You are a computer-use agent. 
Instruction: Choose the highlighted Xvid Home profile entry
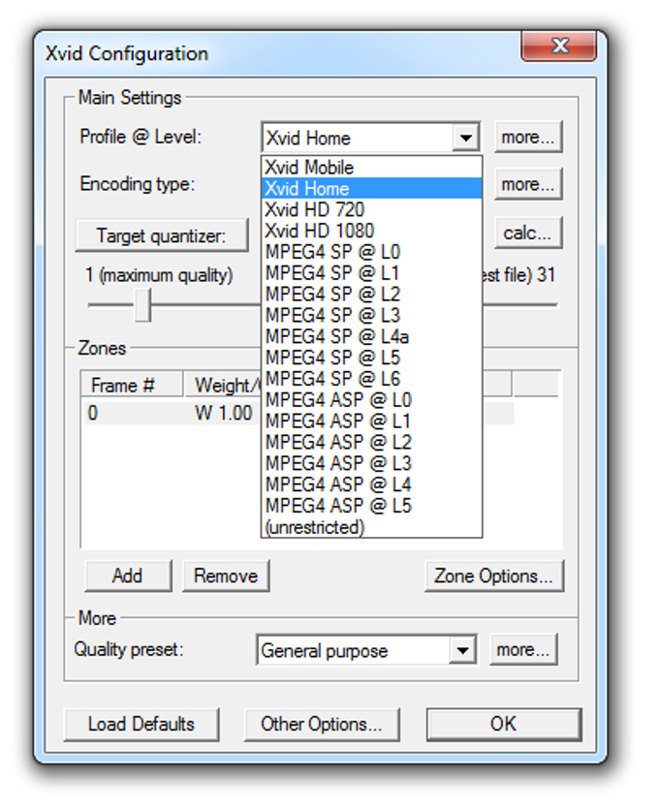tap(371, 189)
